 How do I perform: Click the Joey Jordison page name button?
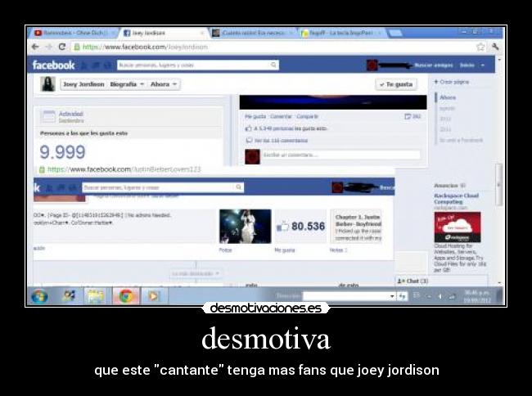(83, 84)
